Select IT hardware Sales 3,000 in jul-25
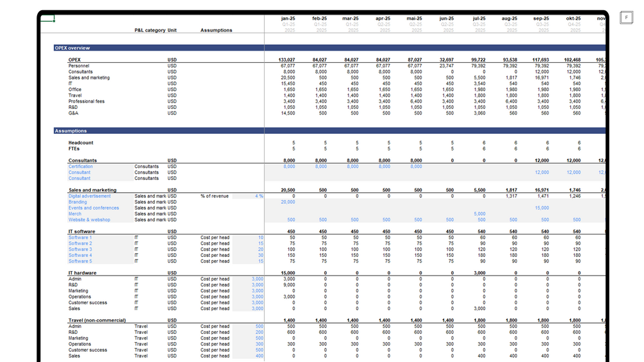Viewport: 644px width, 362px height. [479, 309]
